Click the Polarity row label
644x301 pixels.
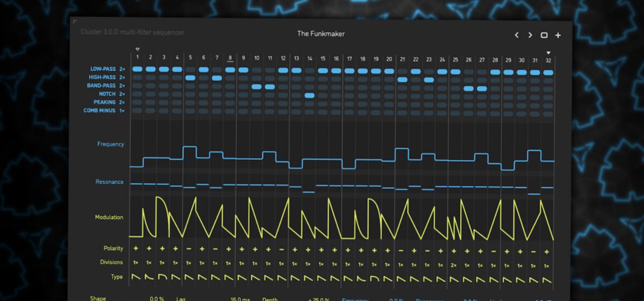113,248
